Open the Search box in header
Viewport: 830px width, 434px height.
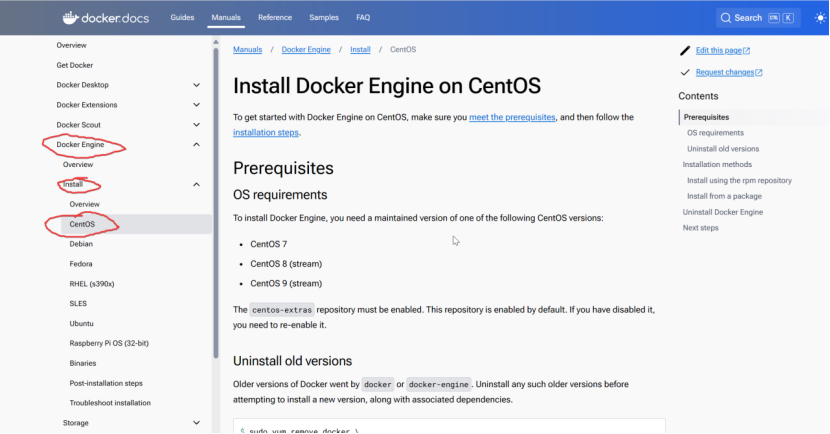pyautogui.click(x=758, y=18)
